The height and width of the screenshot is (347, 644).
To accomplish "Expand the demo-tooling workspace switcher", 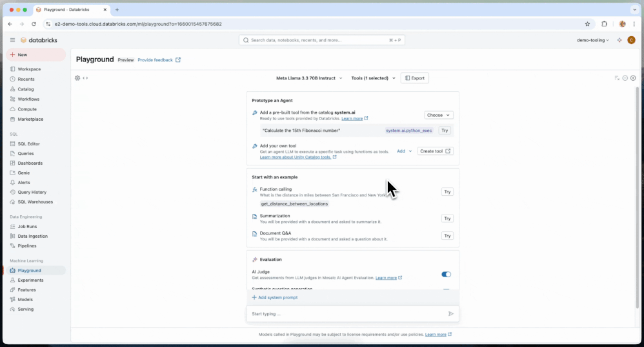I will pos(592,40).
